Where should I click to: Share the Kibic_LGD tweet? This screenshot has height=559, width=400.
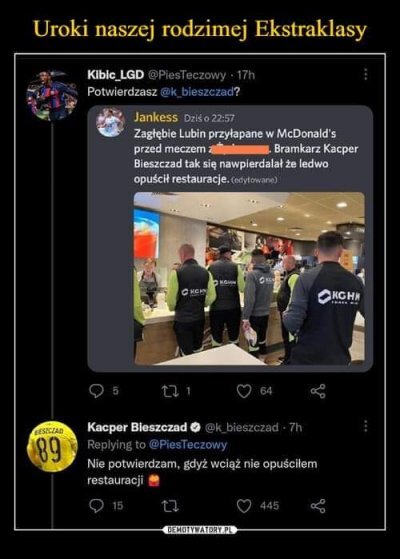tap(318, 391)
